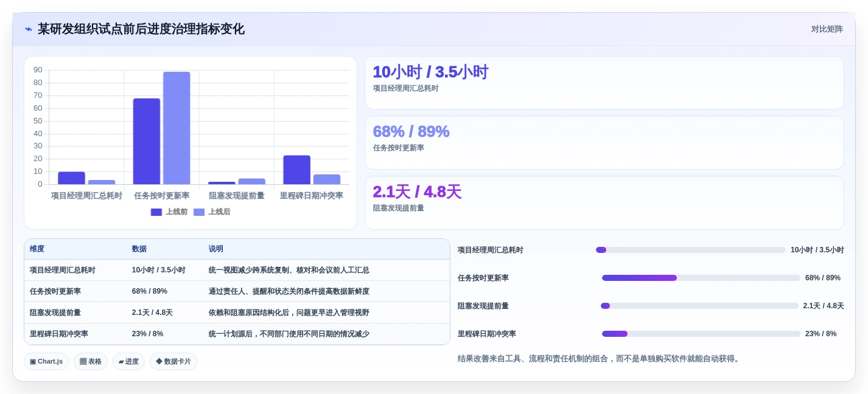Click table value 2.1天 / 4.8天

[x=152, y=313]
